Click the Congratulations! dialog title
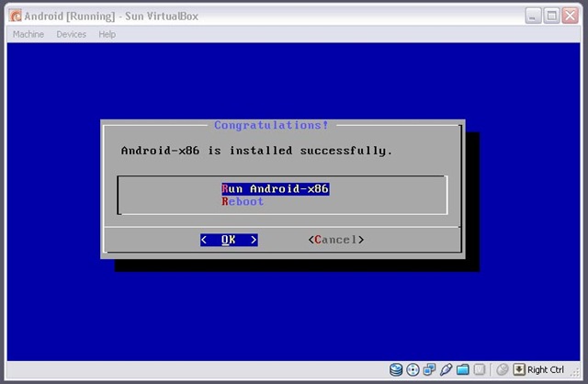Viewport: 588px width, 384px height. tap(271, 125)
